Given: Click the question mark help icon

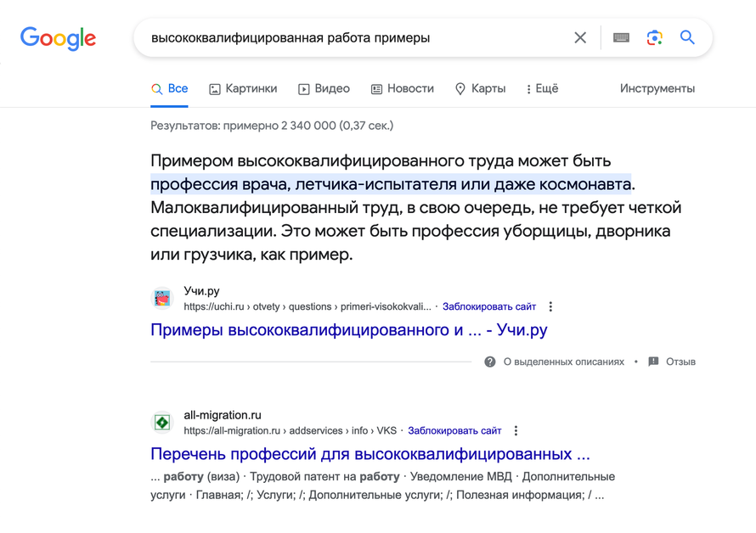Looking at the screenshot, I should coord(490,362).
